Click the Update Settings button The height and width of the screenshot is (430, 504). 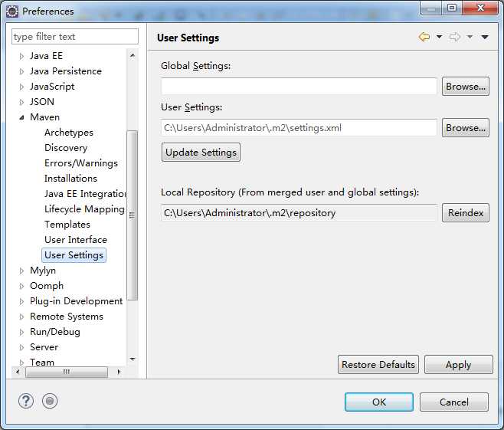(x=201, y=153)
